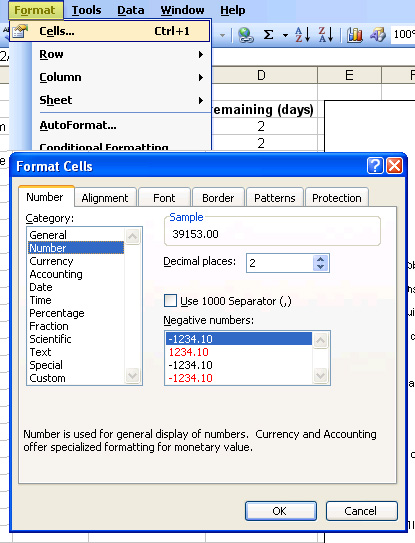Sort descending with the Z-A icon
This screenshot has width=415, height=543.
[326, 35]
